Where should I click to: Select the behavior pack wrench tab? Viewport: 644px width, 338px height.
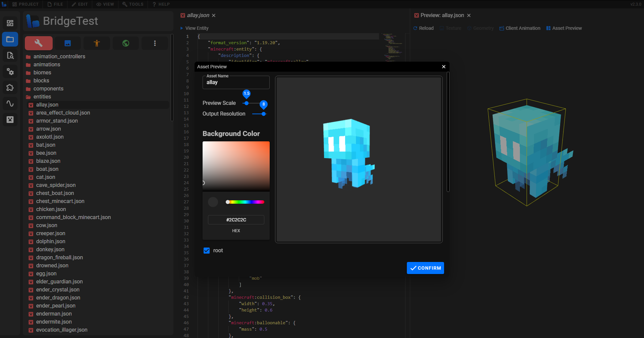[39, 43]
